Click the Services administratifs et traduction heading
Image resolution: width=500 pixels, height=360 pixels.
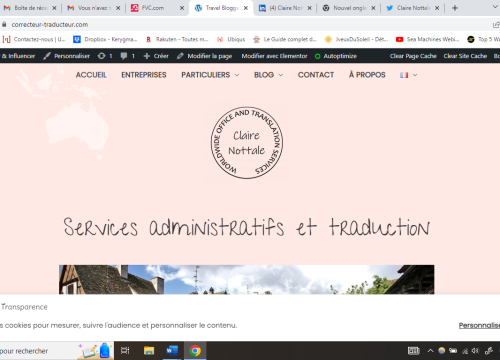tap(247, 227)
